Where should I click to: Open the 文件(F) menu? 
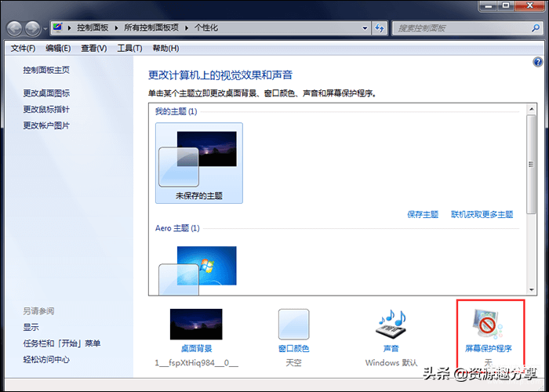[x=23, y=49]
